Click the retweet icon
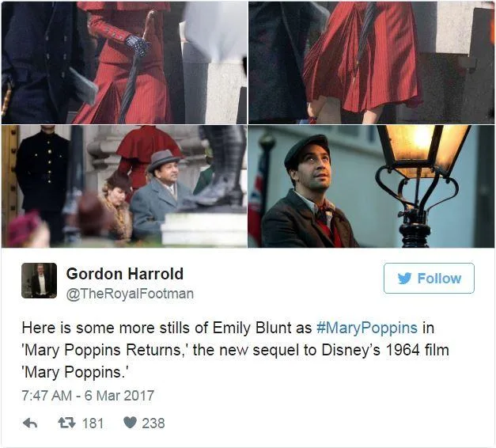The height and width of the screenshot is (448, 496). pos(67,423)
